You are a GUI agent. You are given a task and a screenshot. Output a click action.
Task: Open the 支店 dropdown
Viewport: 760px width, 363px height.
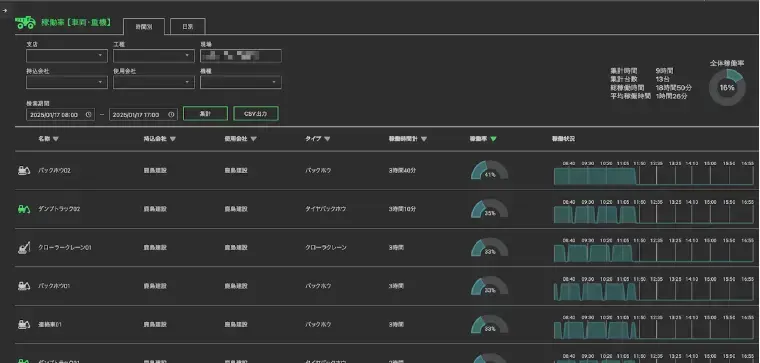[67, 56]
